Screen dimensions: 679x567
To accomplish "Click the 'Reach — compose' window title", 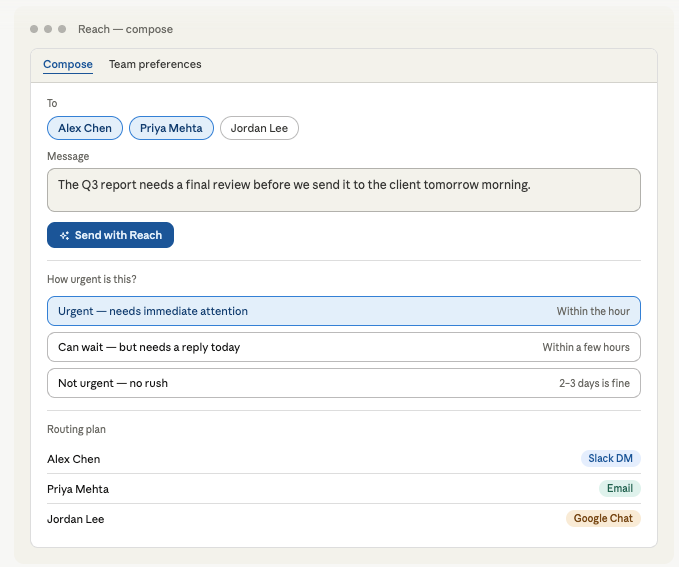I will (126, 29).
